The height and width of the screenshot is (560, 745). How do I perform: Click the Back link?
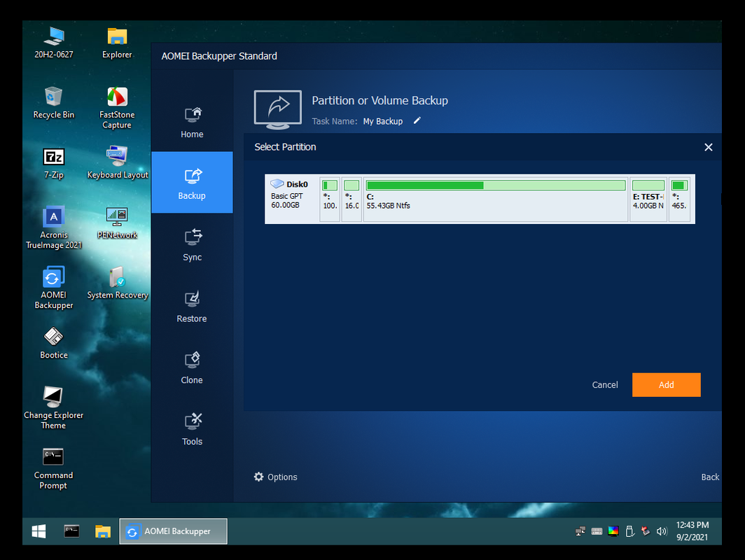click(710, 477)
